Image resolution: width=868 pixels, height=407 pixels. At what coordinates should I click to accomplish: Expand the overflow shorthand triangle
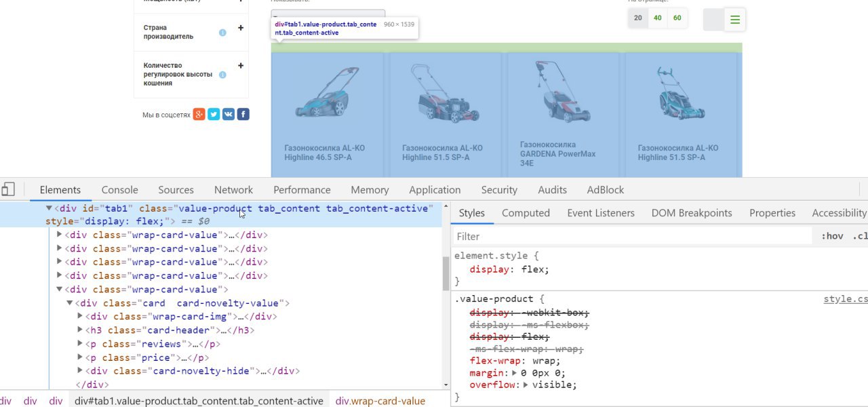coord(526,385)
